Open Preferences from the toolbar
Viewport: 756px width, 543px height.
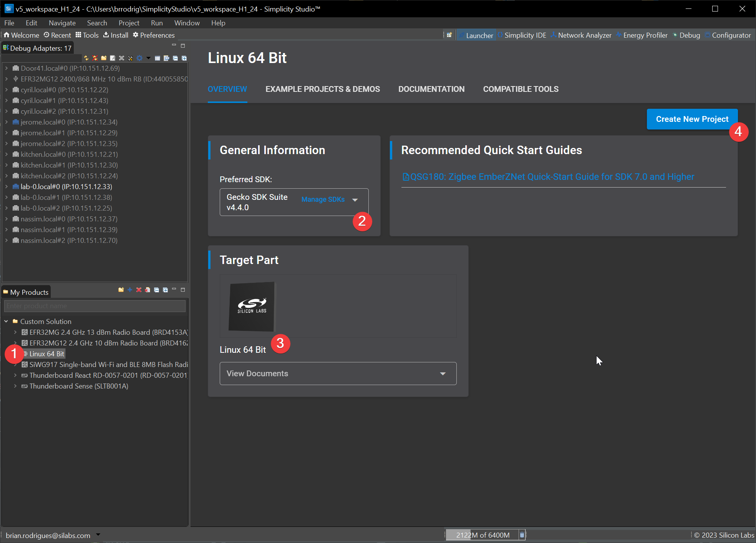154,35
